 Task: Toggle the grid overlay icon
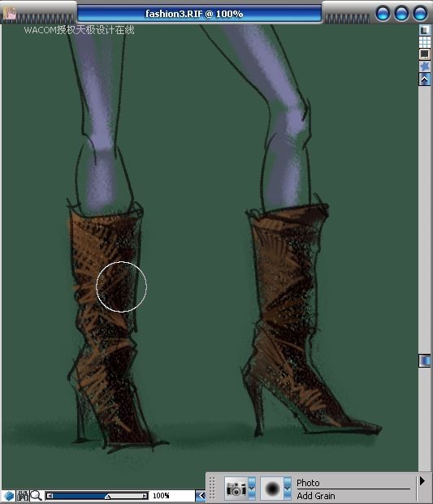tap(425, 41)
